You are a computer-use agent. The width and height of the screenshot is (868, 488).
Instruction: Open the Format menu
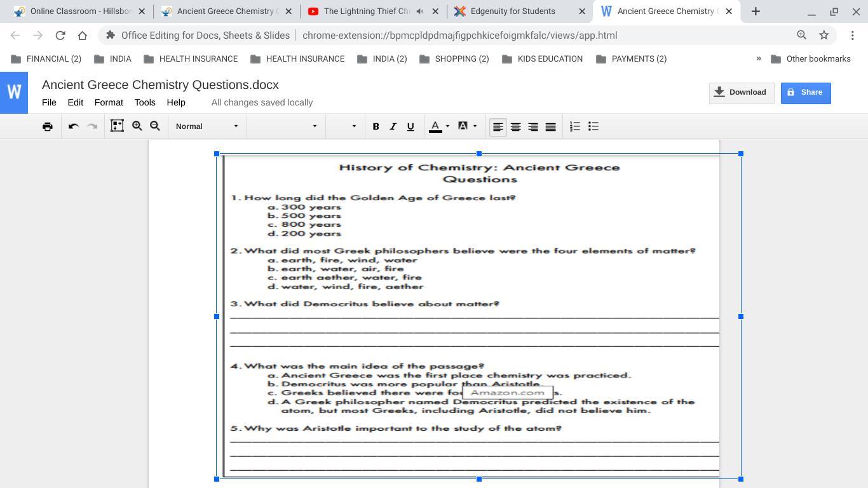109,102
